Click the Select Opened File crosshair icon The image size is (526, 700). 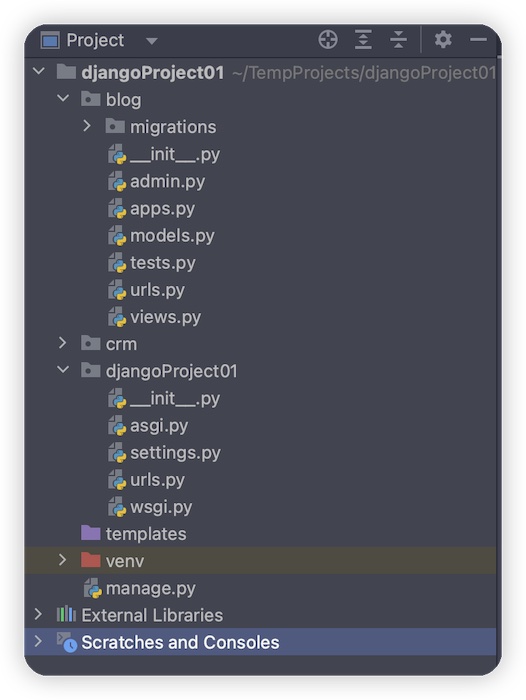[x=328, y=40]
